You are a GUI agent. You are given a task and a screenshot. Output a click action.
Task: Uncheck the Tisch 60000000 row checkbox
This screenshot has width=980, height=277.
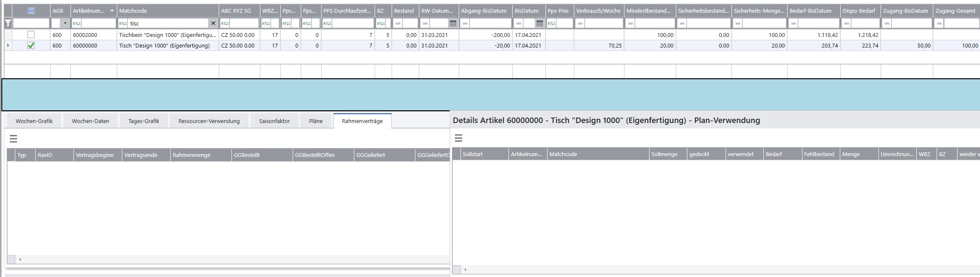(x=31, y=45)
